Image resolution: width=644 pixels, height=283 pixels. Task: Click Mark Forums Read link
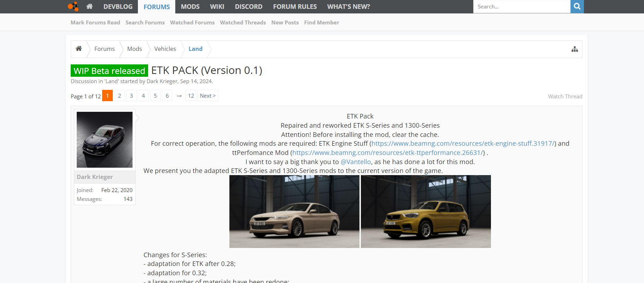(x=95, y=22)
